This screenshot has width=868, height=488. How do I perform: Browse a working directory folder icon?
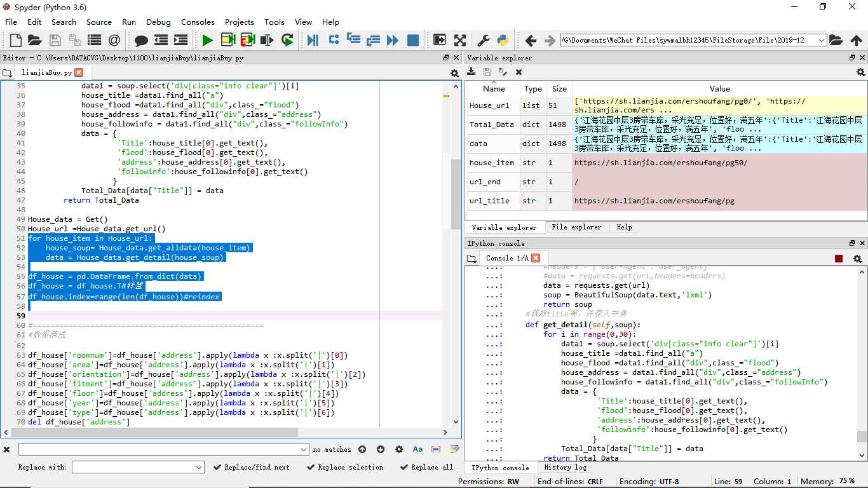coord(836,40)
